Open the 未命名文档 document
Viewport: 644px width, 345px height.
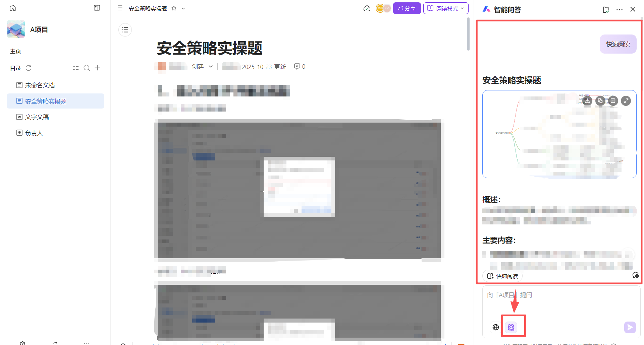[x=55, y=85]
